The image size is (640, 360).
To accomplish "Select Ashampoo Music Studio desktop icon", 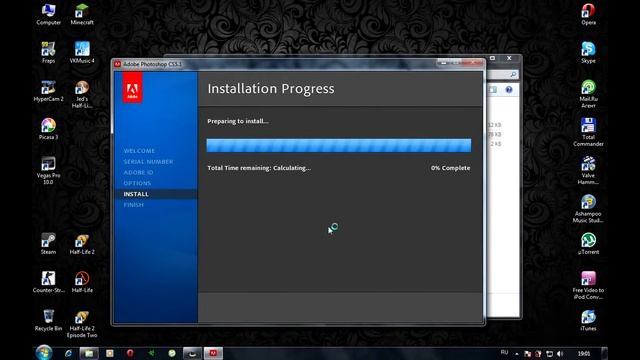I will click(588, 209).
